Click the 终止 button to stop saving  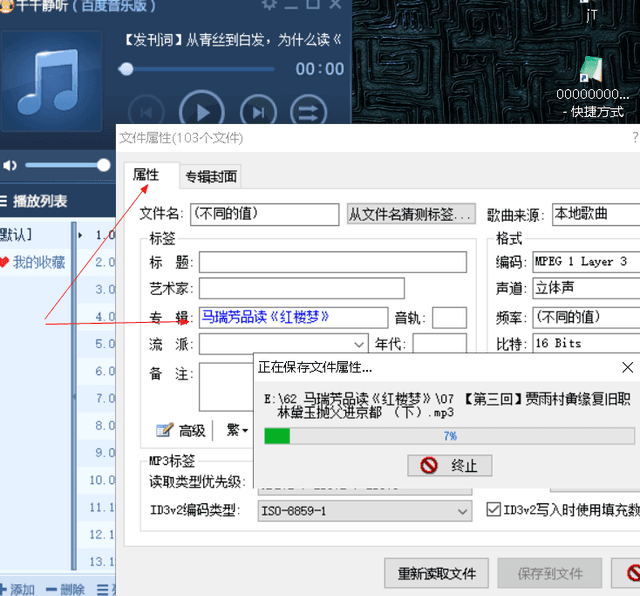pyautogui.click(x=449, y=465)
